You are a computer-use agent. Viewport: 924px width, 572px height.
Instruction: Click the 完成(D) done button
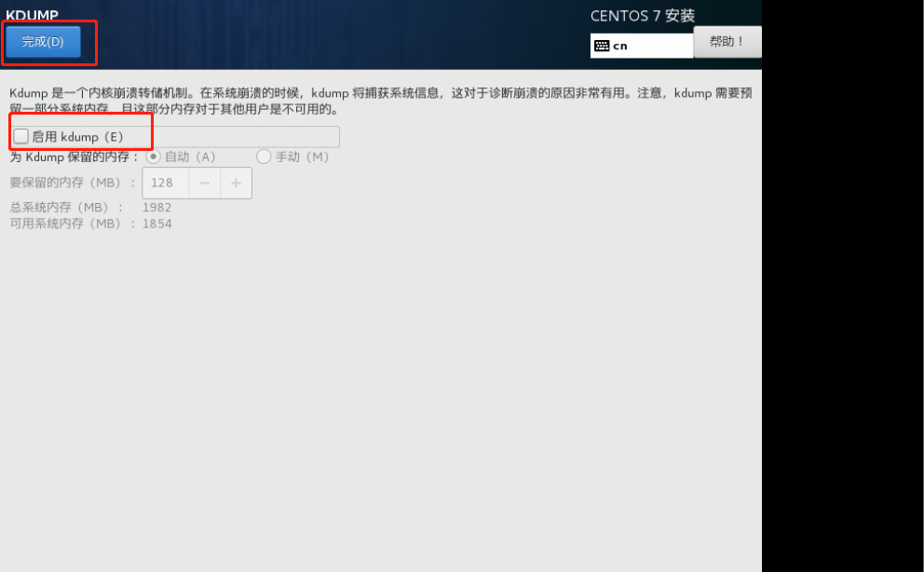click(43, 42)
